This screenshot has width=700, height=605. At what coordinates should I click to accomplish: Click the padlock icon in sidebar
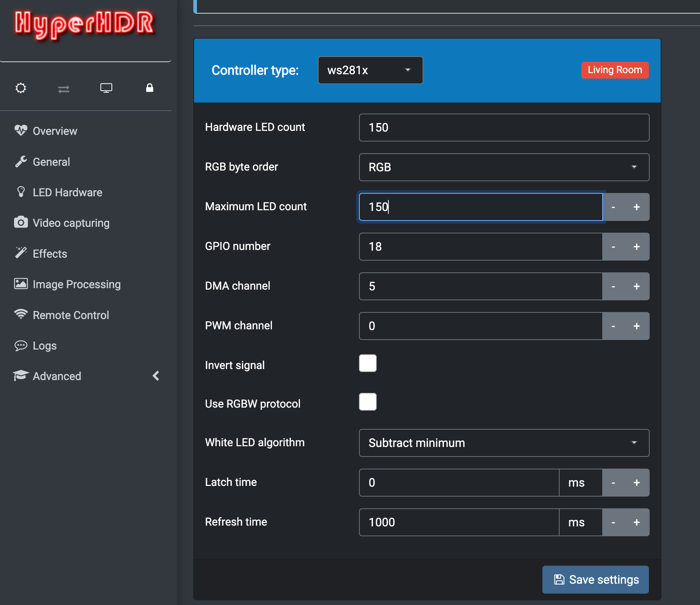pyautogui.click(x=150, y=88)
